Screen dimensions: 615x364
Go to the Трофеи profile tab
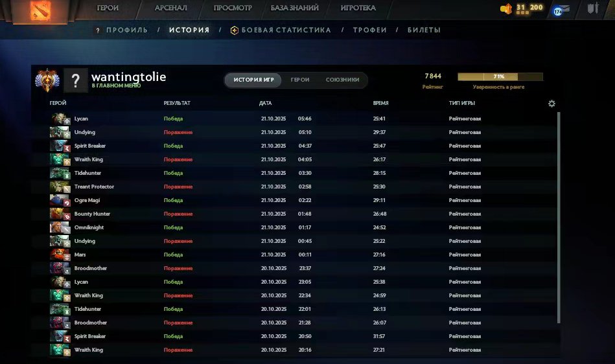pos(370,30)
